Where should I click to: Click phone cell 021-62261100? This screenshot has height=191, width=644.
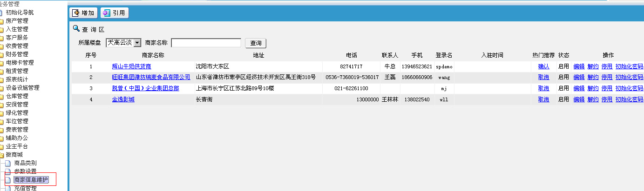(x=351, y=88)
